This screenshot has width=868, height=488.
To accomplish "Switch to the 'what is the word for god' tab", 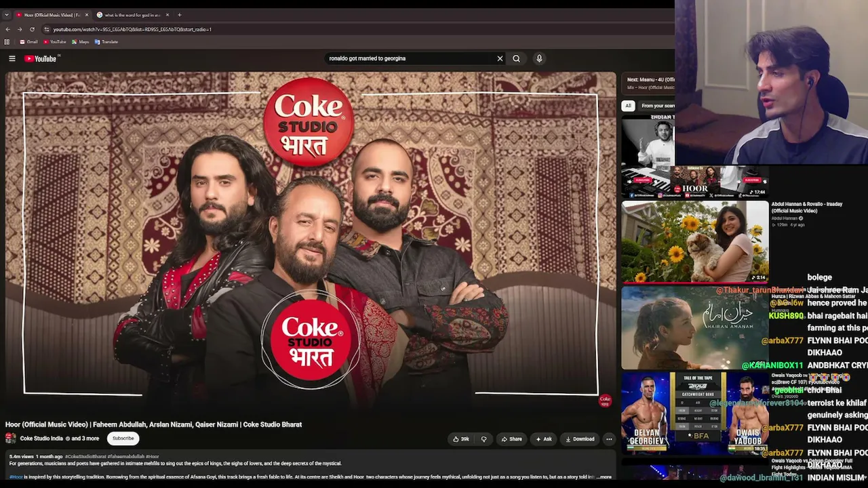I will click(x=132, y=15).
